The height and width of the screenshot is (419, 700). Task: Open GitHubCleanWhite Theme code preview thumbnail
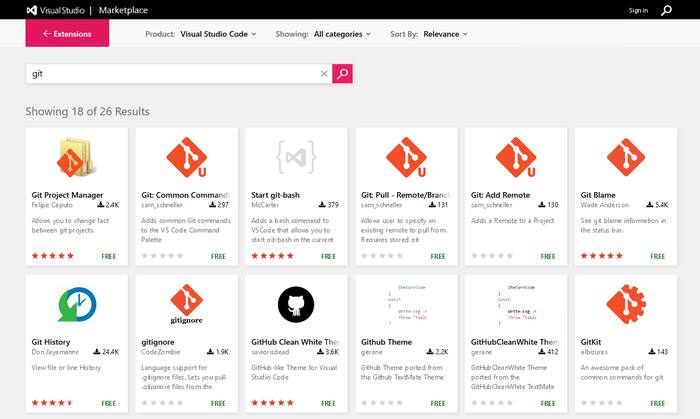(x=516, y=304)
